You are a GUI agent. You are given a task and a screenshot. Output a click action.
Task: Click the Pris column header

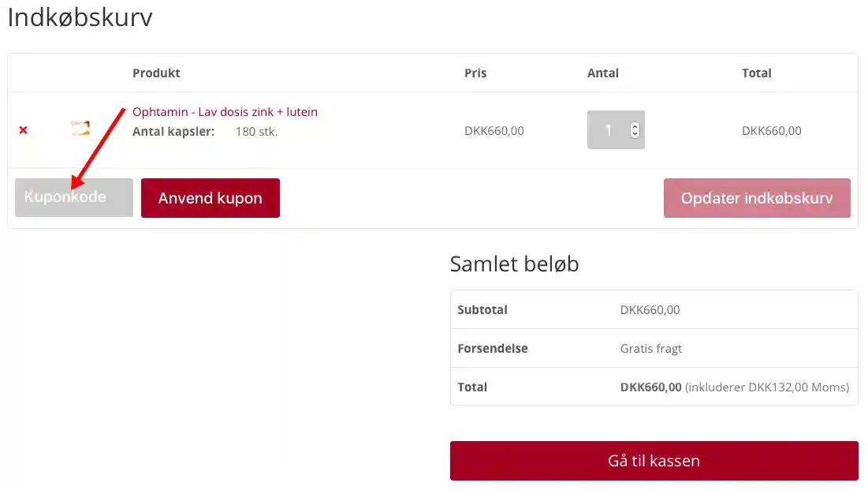475,73
